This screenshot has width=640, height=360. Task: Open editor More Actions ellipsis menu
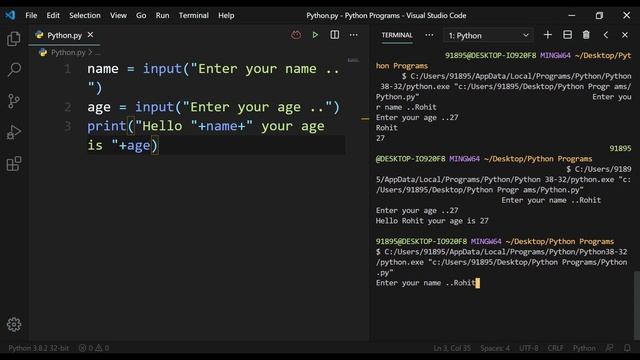[353, 35]
